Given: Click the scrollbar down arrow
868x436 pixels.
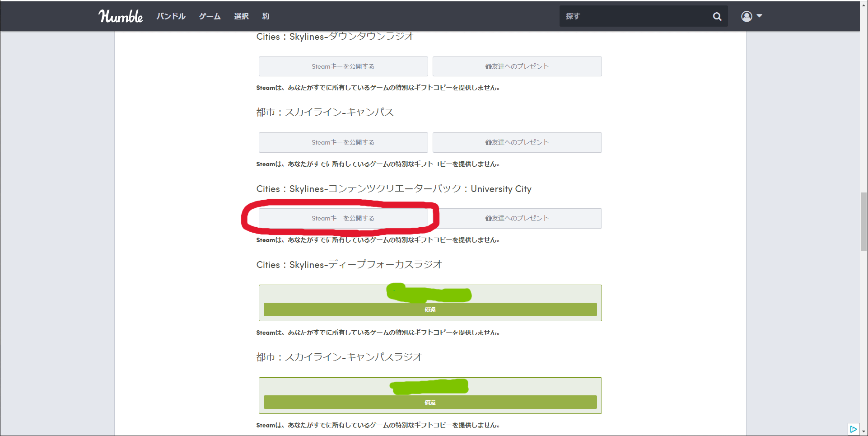Looking at the screenshot, I should (x=863, y=431).
